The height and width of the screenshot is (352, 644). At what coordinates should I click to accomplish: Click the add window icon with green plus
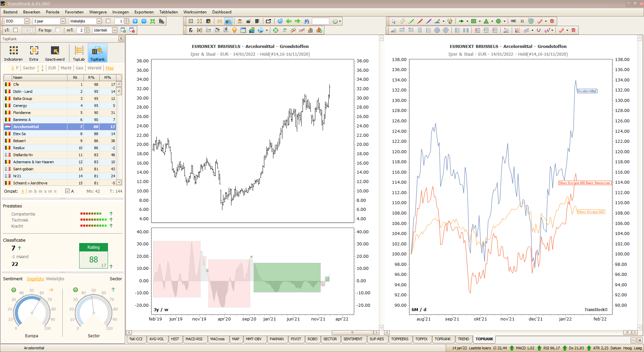point(123,30)
